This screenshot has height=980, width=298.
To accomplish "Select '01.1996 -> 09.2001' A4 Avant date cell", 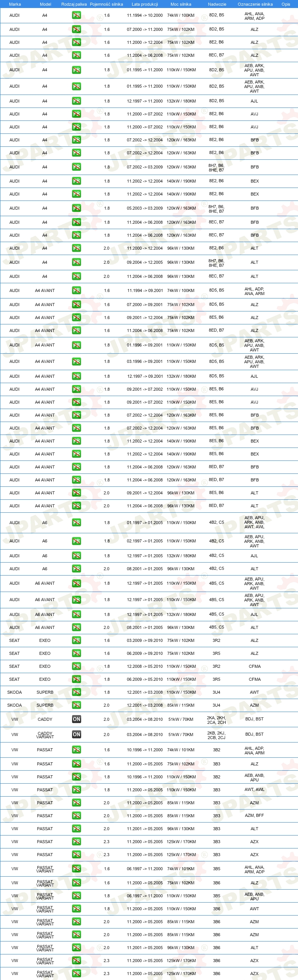I will click(x=145, y=345).
